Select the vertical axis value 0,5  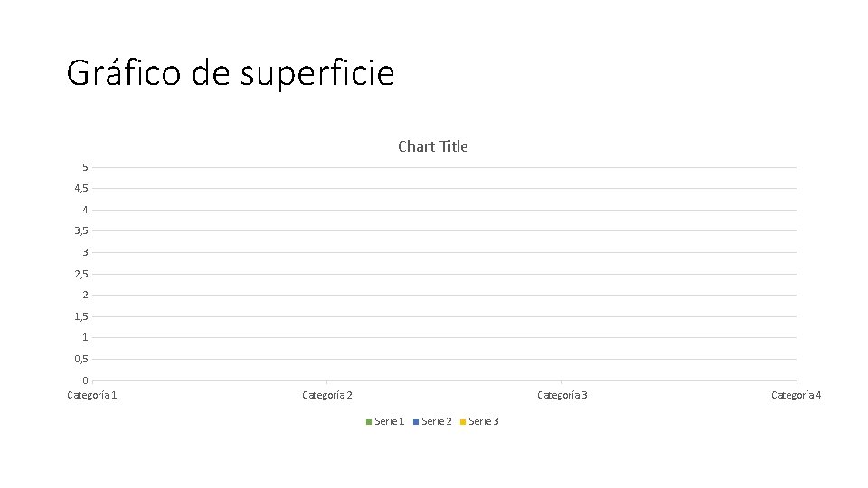click(x=81, y=359)
